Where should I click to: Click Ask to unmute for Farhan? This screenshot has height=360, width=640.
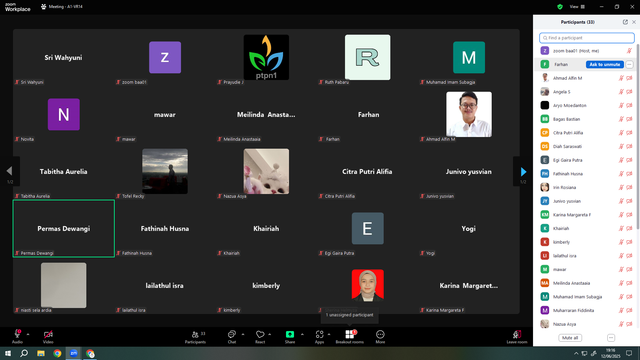coord(604,64)
